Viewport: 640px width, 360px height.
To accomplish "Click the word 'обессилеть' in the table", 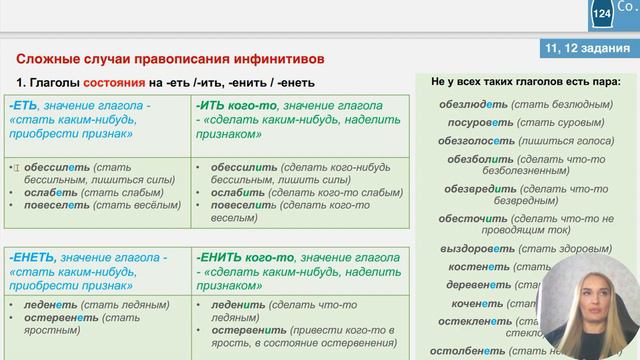I will (x=57, y=167).
